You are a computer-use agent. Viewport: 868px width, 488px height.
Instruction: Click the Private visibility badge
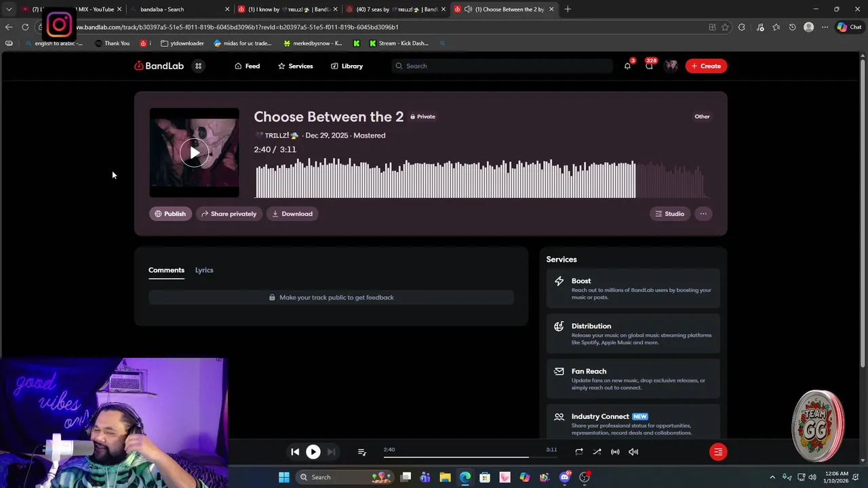(x=422, y=117)
